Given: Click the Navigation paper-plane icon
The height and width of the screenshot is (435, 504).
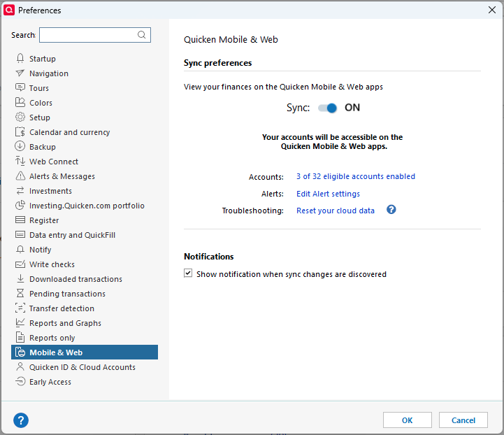Looking at the screenshot, I should point(20,73).
